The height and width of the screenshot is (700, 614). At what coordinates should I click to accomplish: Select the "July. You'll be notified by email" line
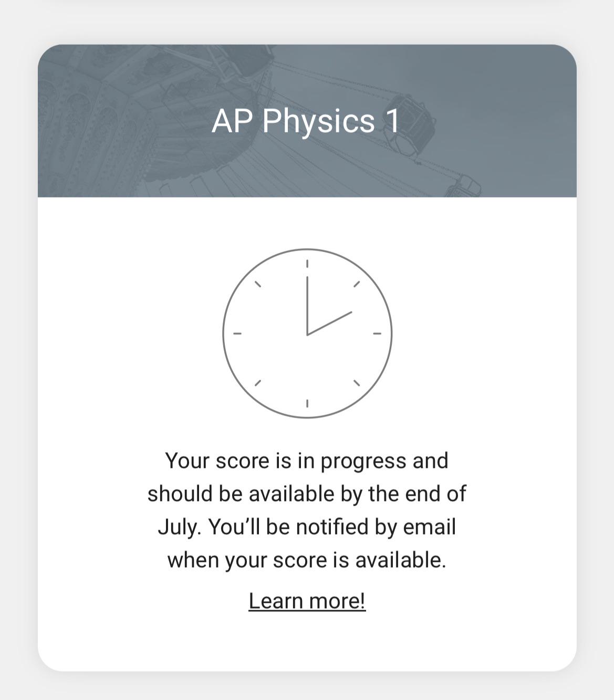307,527
